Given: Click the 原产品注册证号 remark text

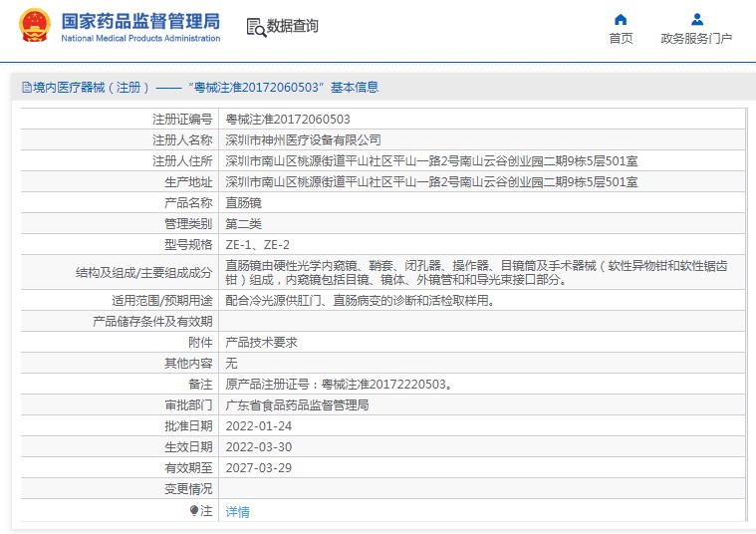Looking at the screenshot, I should pyautogui.click(x=339, y=384).
